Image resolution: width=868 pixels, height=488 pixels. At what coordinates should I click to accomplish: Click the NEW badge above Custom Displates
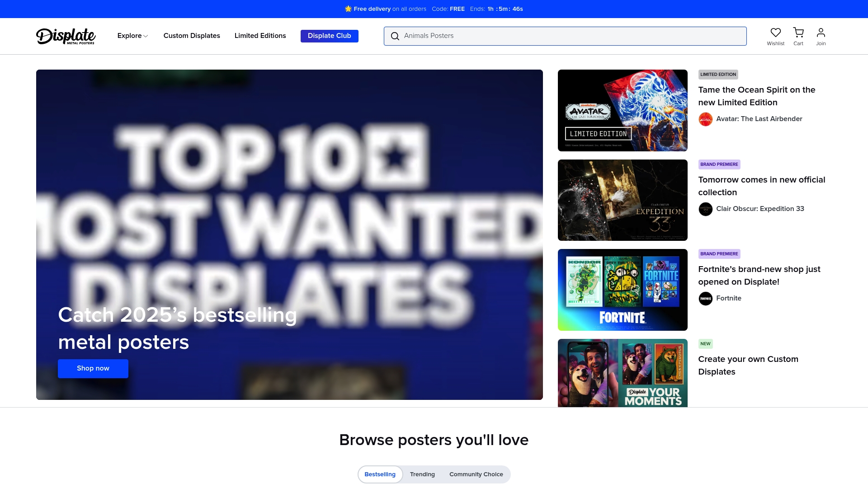[705, 344]
